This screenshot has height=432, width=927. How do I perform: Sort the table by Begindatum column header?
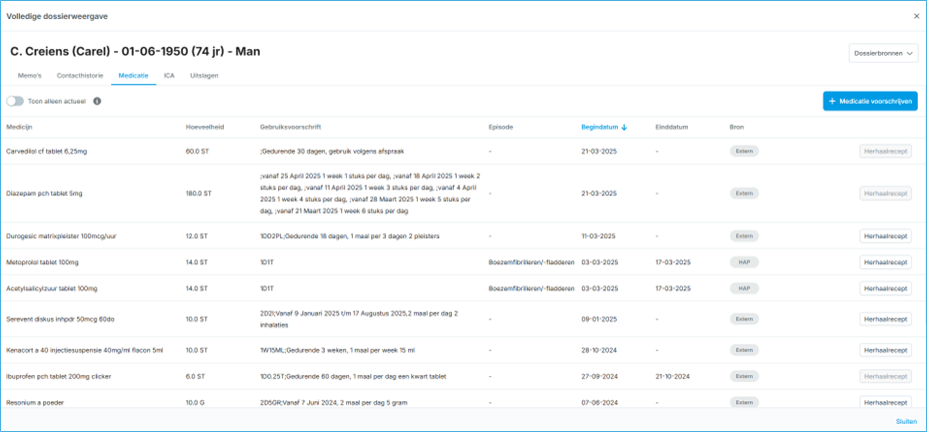click(x=600, y=127)
